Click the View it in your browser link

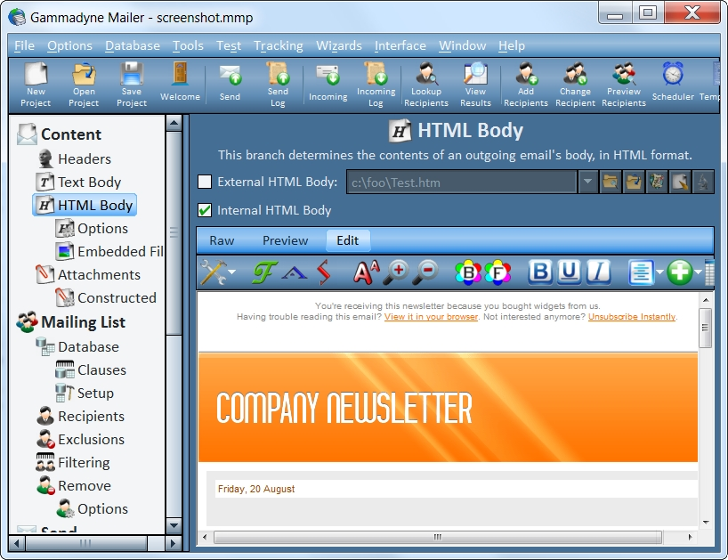(431, 317)
